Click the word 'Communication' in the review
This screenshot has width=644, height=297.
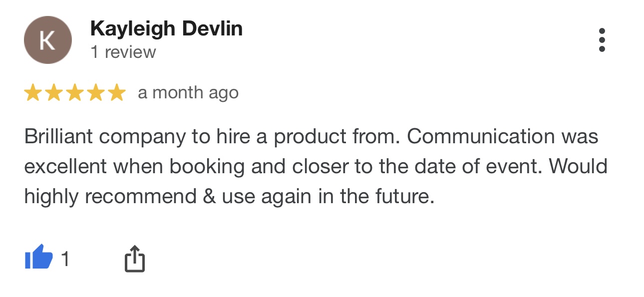point(481,136)
